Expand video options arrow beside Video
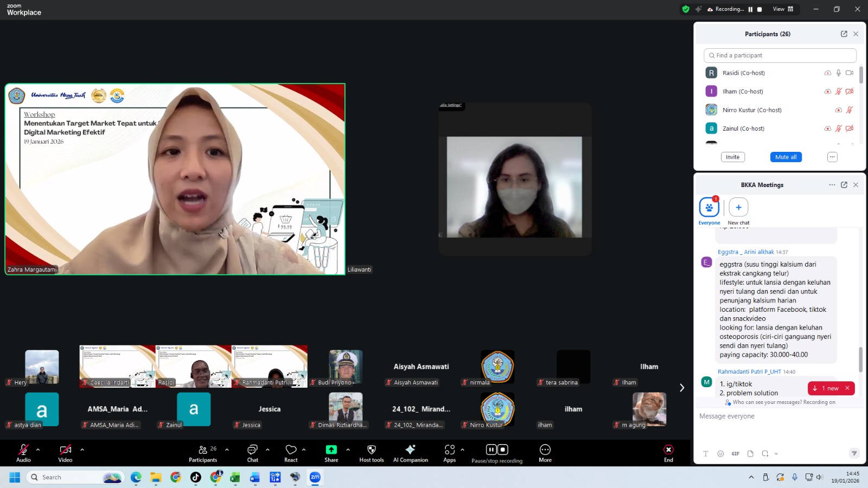Image resolution: width=868 pixels, height=488 pixels. (x=82, y=450)
